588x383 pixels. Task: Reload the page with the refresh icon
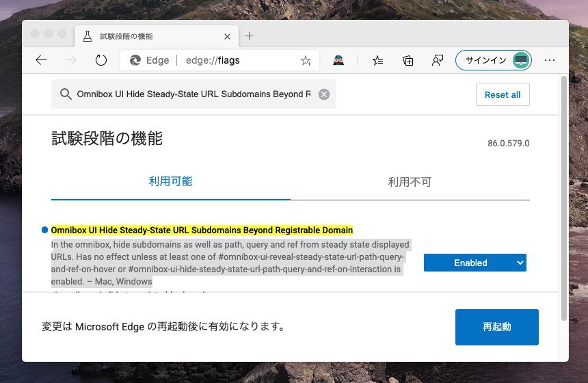pyautogui.click(x=101, y=60)
